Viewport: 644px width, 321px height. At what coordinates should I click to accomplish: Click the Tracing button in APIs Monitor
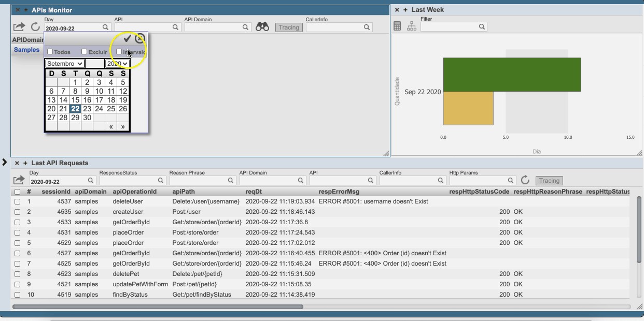click(289, 27)
